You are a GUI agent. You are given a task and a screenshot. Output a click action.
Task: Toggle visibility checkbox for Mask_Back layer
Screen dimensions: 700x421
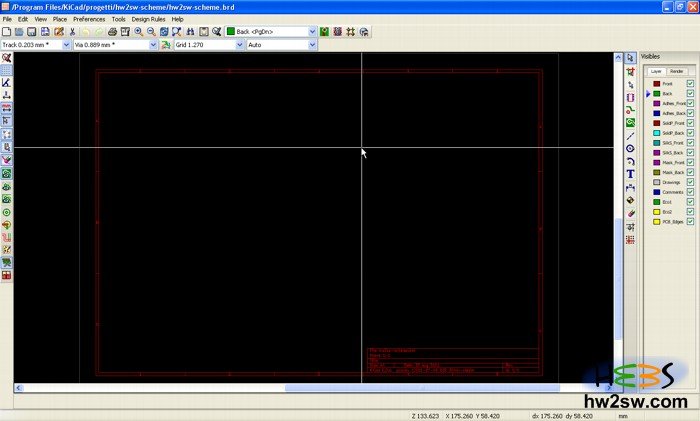[690, 172]
